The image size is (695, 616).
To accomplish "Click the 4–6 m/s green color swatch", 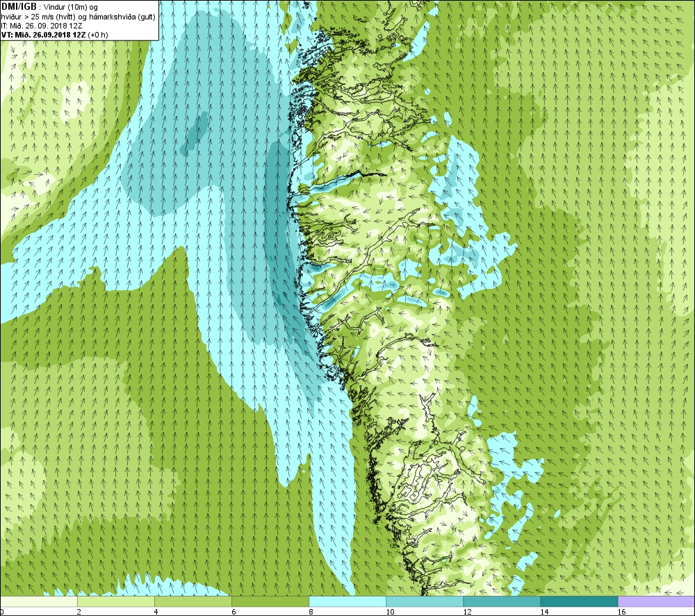I will point(193,601).
